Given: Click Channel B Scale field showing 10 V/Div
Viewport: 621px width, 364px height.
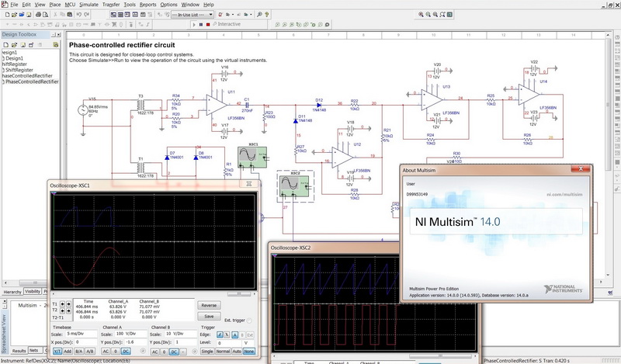Looking at the screenshot, I should 181,334.
